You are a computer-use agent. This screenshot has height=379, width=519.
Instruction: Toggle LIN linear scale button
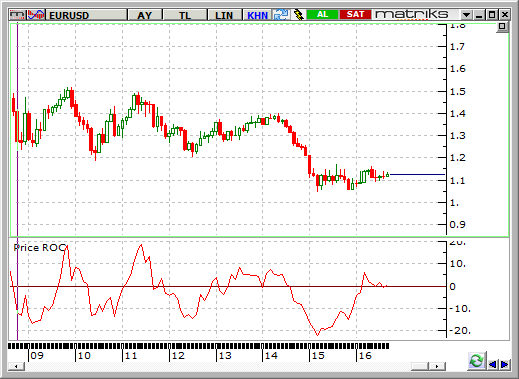[224, 15]
